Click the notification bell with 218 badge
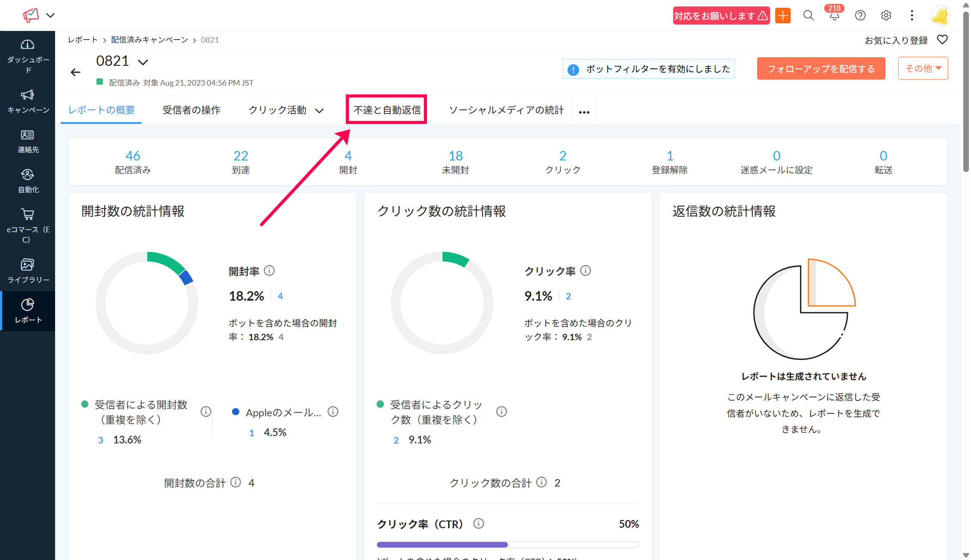The image size is (971, 560). pyautogui.click(x=834, y=16)
